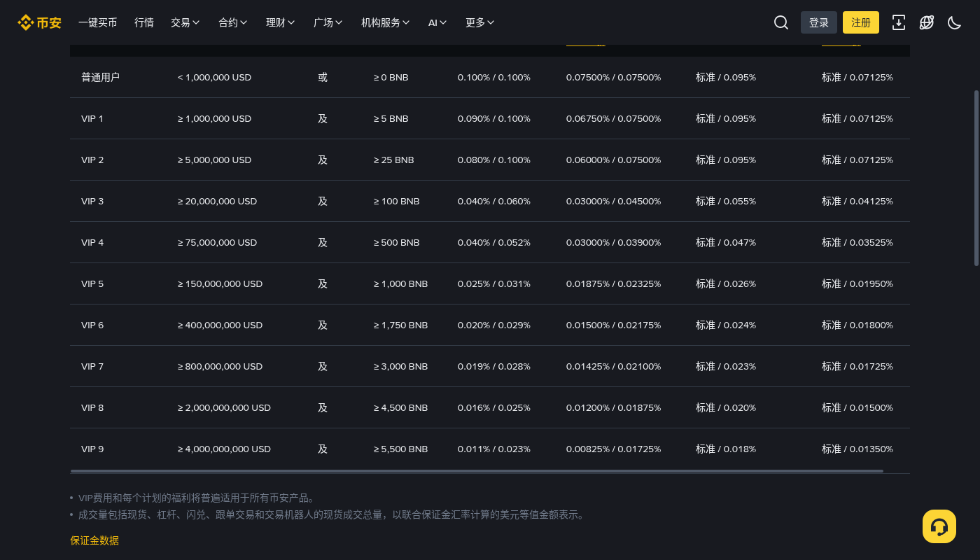Select the 普通用户 row label
This screenshot has height=560, width=980.
(100, 77)
